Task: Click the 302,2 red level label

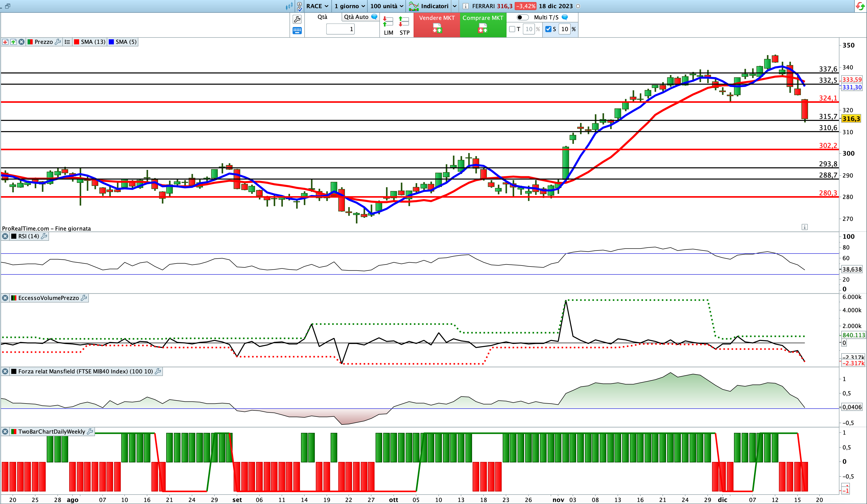Action: (x=828, y=146)
